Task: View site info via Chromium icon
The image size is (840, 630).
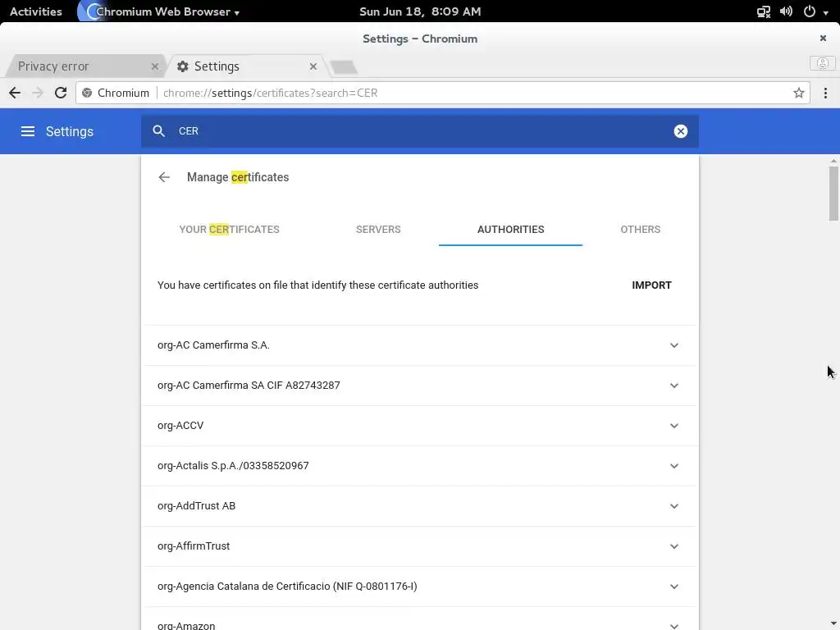Action: point(87,93)
